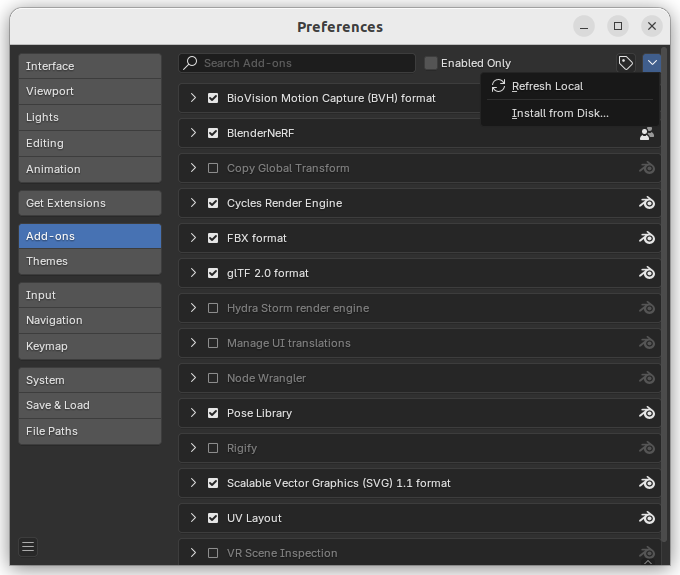Enable the Copy Global Transform add-on
Image resolution: width=680 pixels, height=575 pixels.
click(213, 168)
